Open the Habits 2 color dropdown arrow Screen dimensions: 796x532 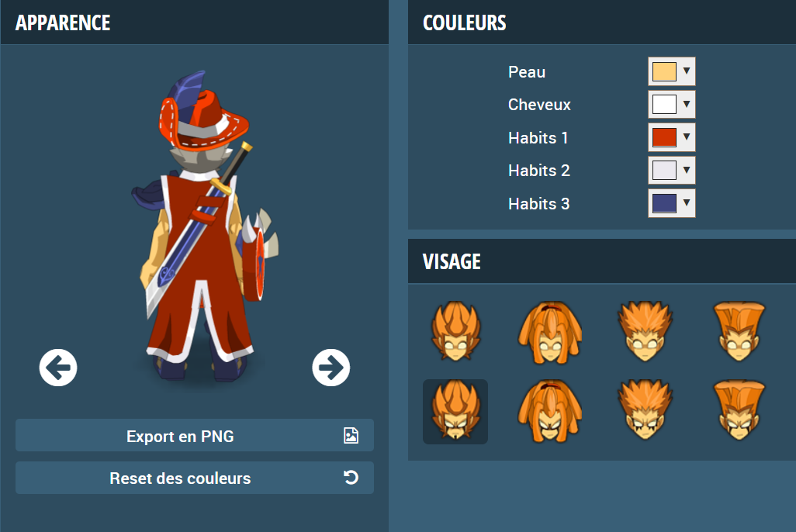[x=687, y=170]
